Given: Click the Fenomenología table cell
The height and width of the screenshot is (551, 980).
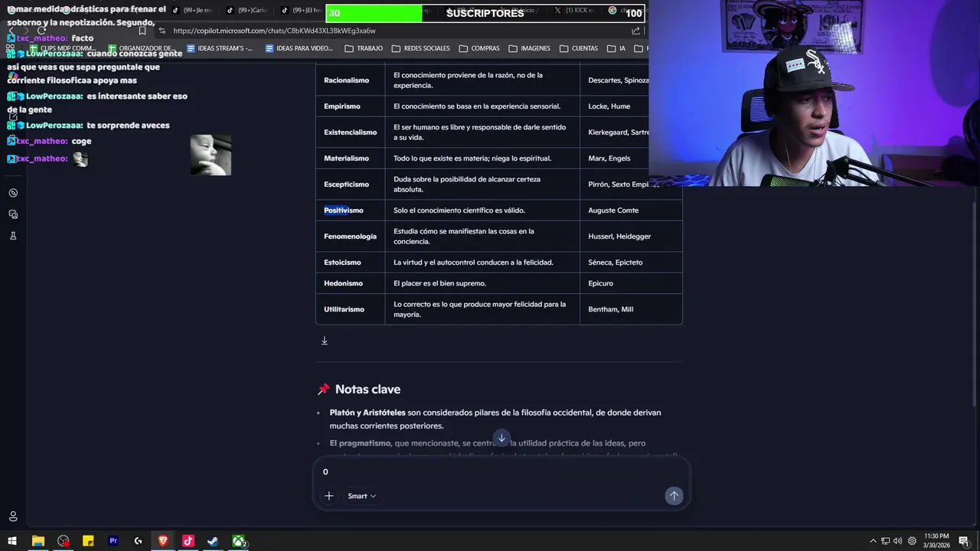Looking at the screenshot, I should pyautogui.click(x=350, y=236).
